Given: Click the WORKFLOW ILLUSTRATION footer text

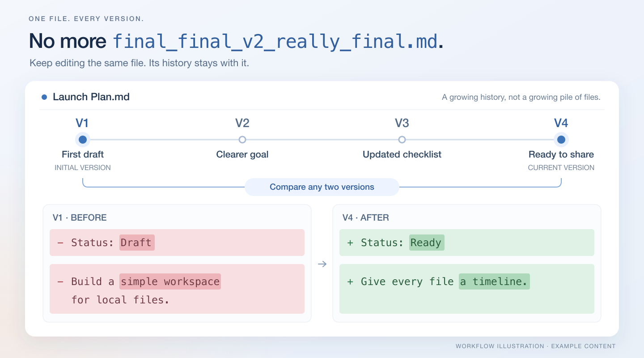Looking at the screenshot, I should 536,346.
